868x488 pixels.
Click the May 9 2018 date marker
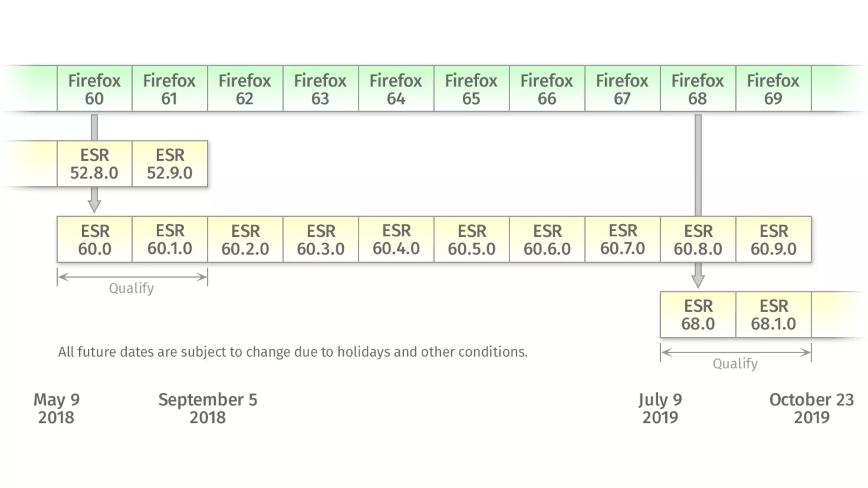click(x=56, y=408)
